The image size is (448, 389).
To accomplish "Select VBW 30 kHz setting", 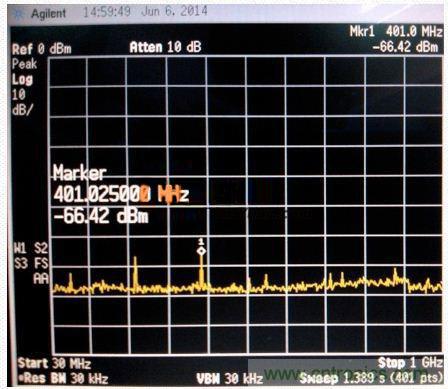I will coord(230,379).
